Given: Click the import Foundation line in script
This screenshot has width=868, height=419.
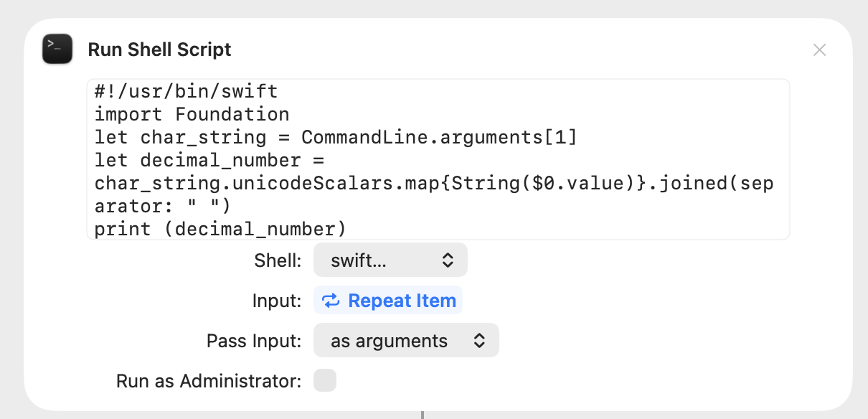Looking at the screenshot, I should tap(192, 115).
